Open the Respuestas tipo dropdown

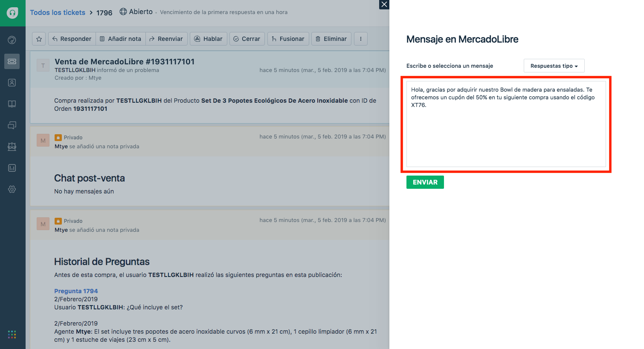[554, 66]
